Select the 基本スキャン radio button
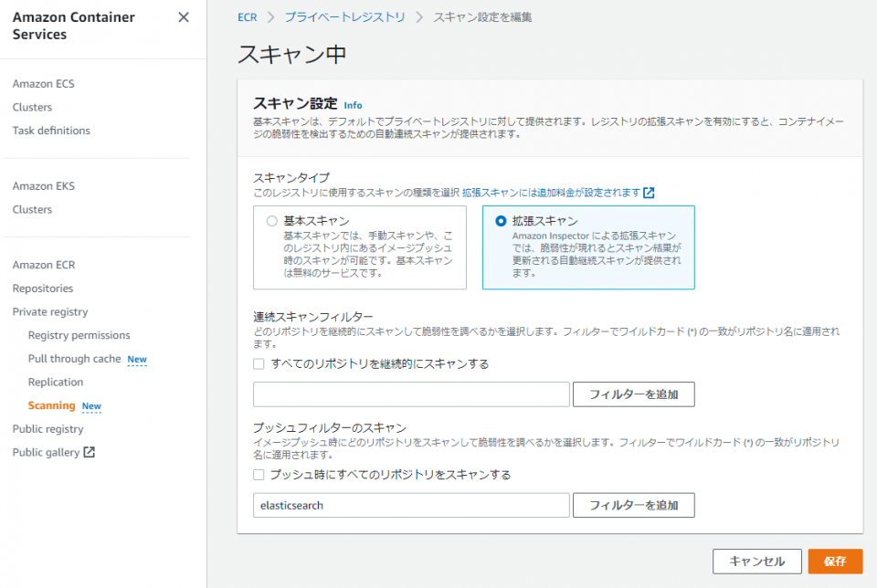The image size is (877, 588). [x=272, y=221]
